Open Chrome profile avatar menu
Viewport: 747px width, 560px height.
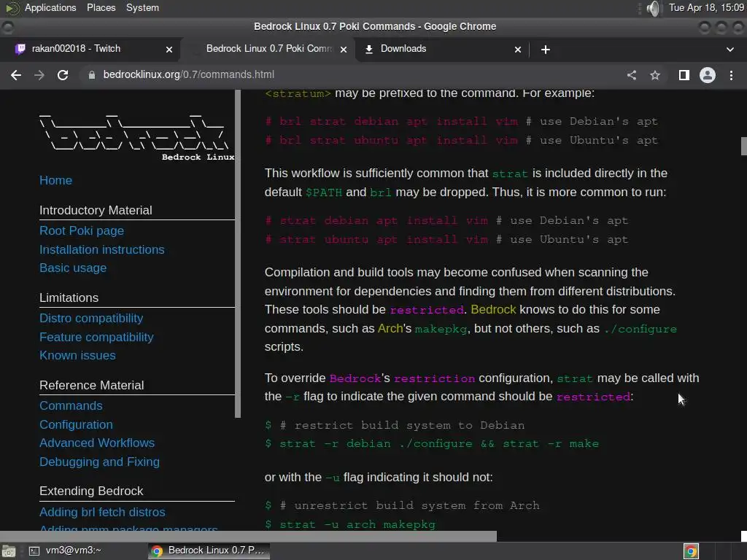coord(708,75)
